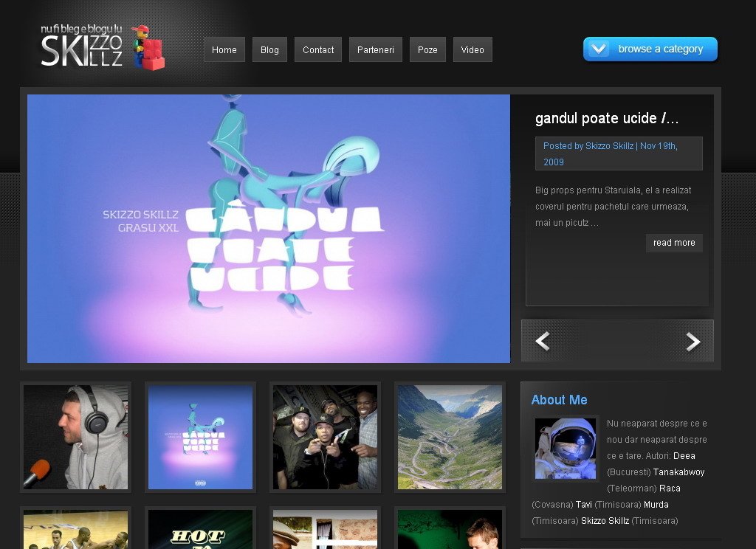The image size is (756, 549).
Task: Click the Skizzo Skillz site logo
Action: click(x=81, y=46)
